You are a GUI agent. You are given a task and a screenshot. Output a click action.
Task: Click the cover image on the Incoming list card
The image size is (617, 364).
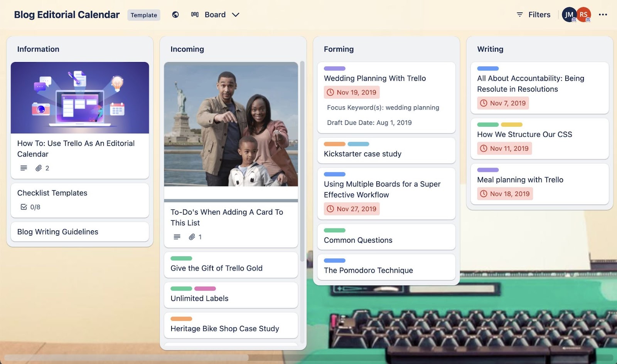(x=231, y=127)
